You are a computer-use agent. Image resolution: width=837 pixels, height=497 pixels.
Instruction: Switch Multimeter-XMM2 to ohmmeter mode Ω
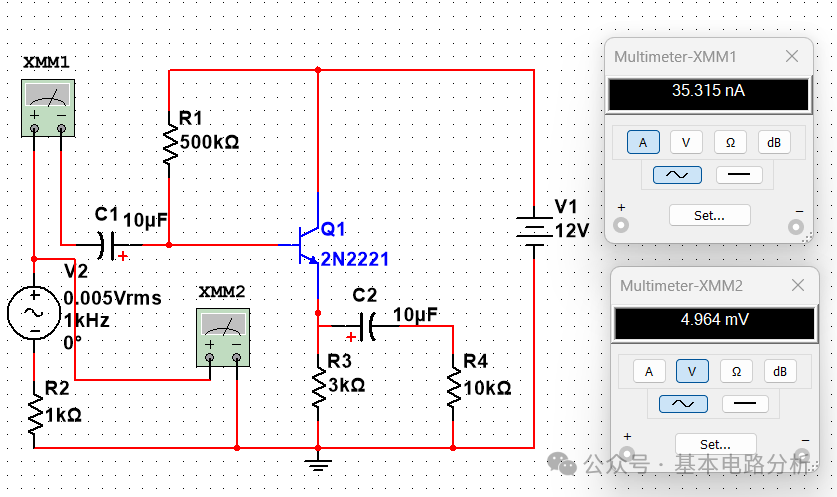736,372
